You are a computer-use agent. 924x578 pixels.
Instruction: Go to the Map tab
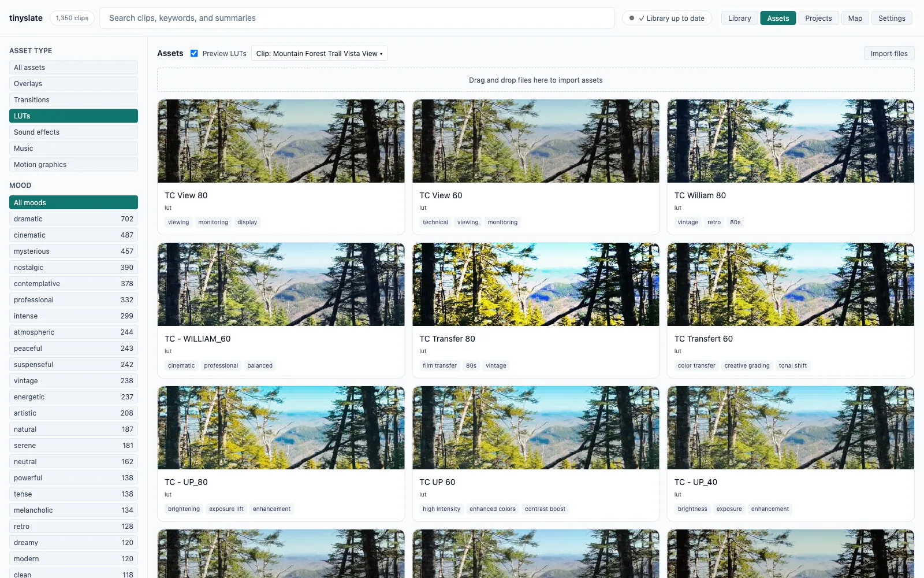tap(855, 18)
